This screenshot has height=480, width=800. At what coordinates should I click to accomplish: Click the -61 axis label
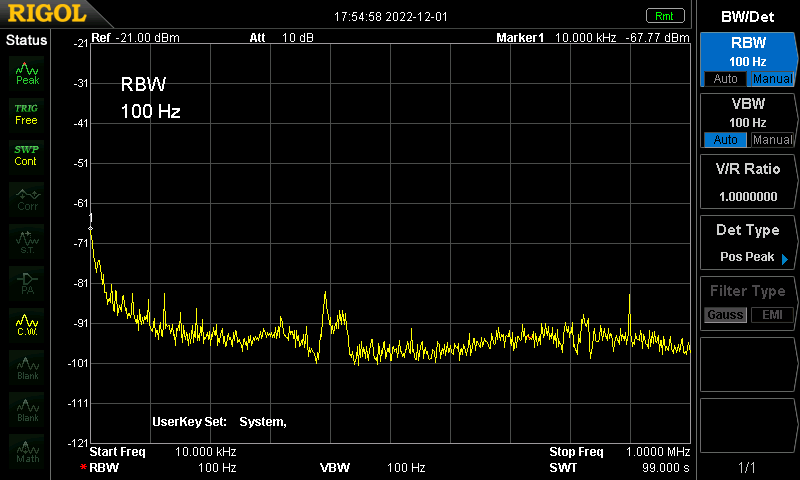(81, 204)
